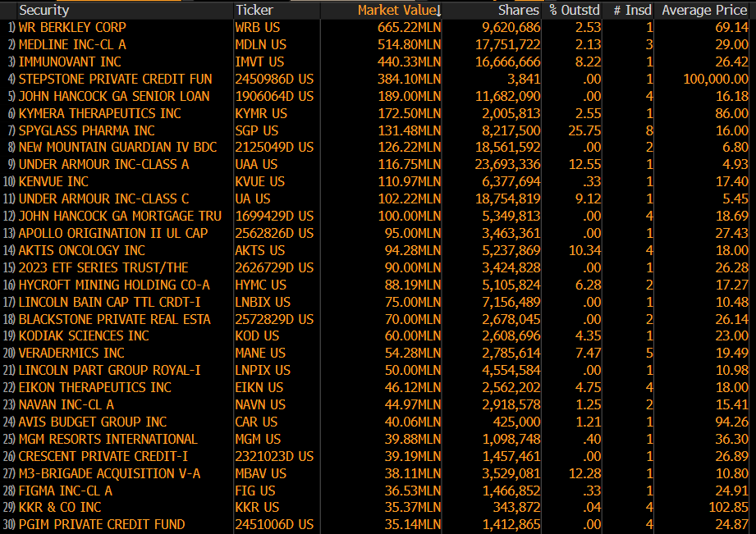Click the % Outstd column header
The width and height of the screenshot is (756, 534).
pos(575,10)
